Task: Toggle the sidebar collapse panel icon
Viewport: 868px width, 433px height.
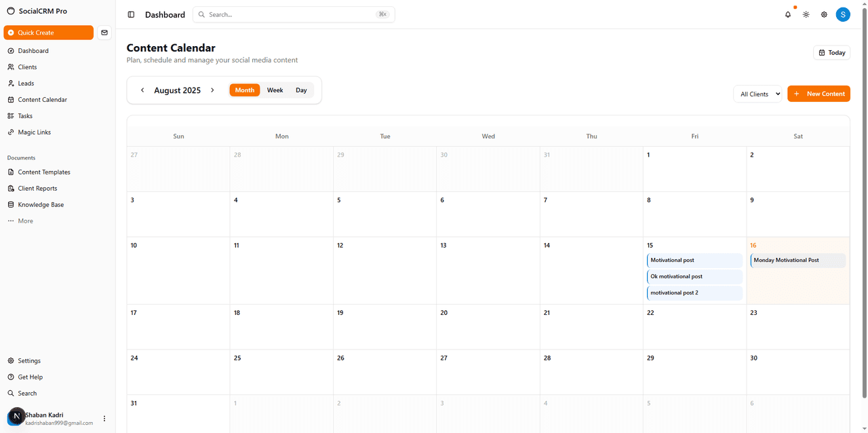Action: pyautogui.click(x=130, y=14)
